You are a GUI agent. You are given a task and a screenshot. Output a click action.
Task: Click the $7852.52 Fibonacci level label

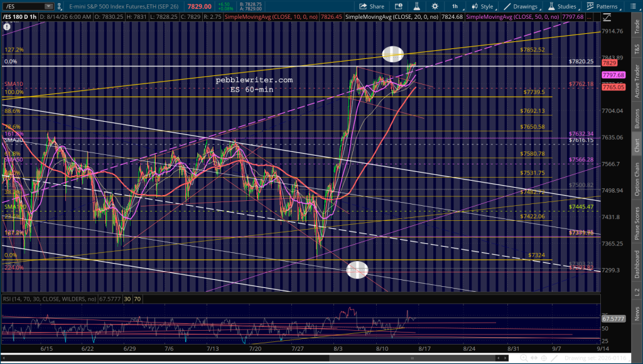click(532, 50)
